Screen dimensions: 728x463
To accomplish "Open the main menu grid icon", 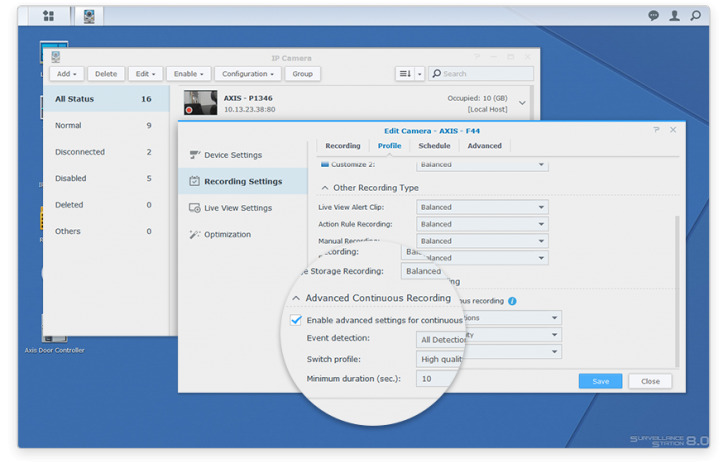I will coord(48,16).
